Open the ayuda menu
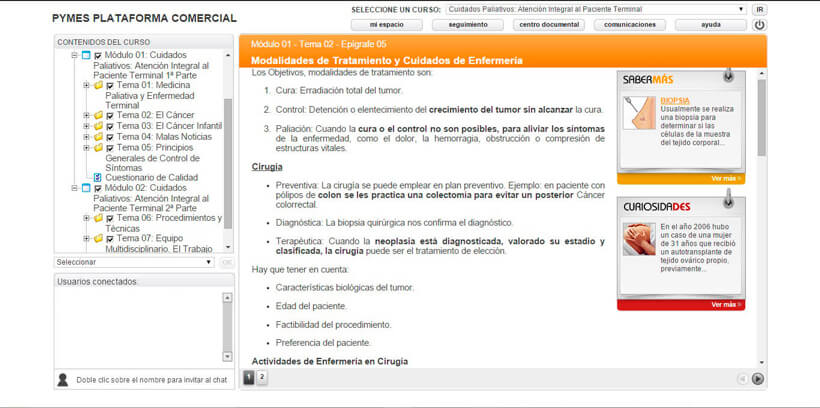The image size is (820, 408). click(711, 25)
